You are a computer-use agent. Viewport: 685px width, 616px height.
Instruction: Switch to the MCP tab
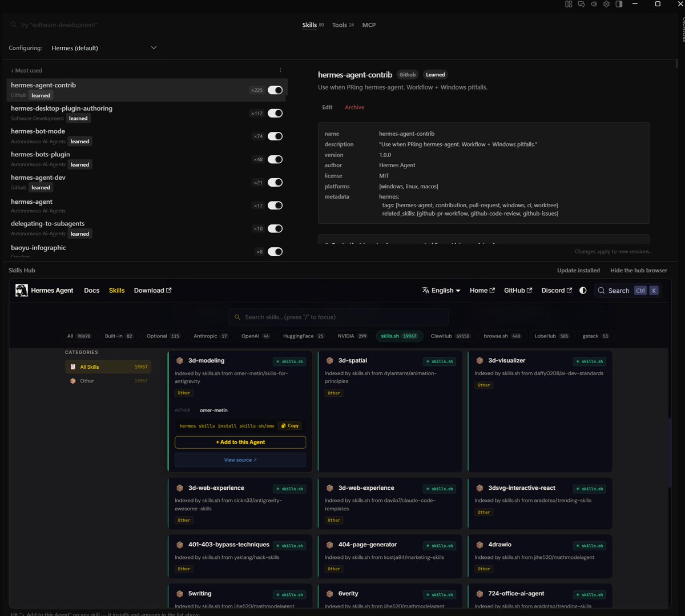coord(369,25)
